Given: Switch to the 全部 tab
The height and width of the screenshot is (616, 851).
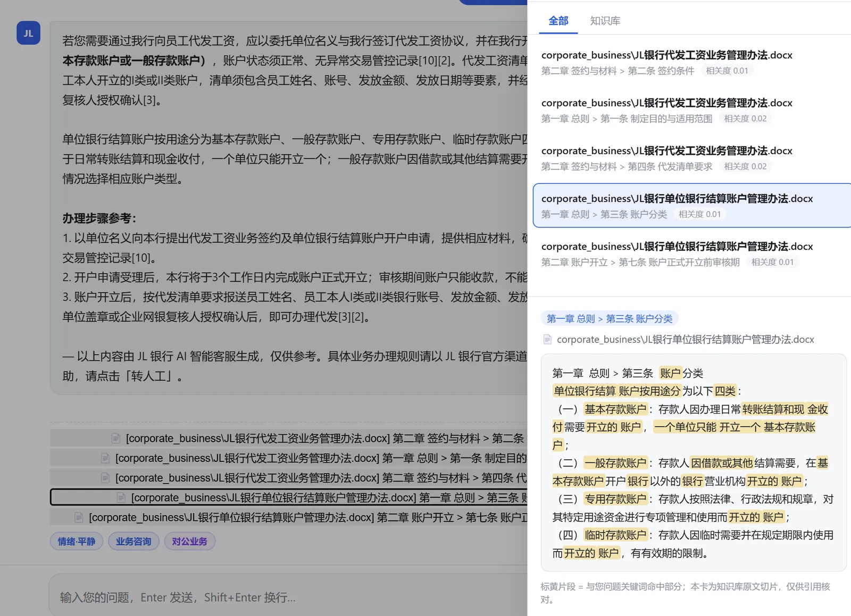Looking at the screenshot, I should 558,21.
